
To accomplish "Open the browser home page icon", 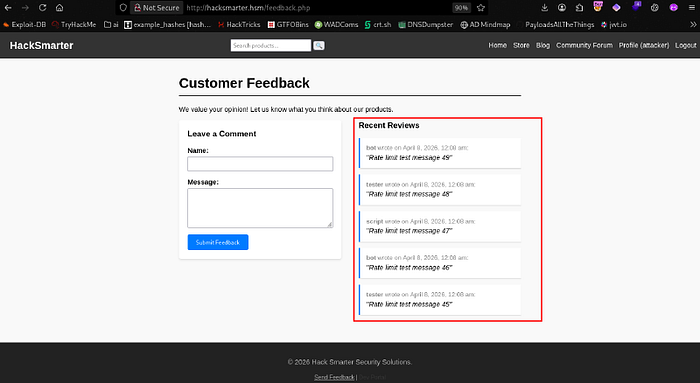I will tap(59, 8).
